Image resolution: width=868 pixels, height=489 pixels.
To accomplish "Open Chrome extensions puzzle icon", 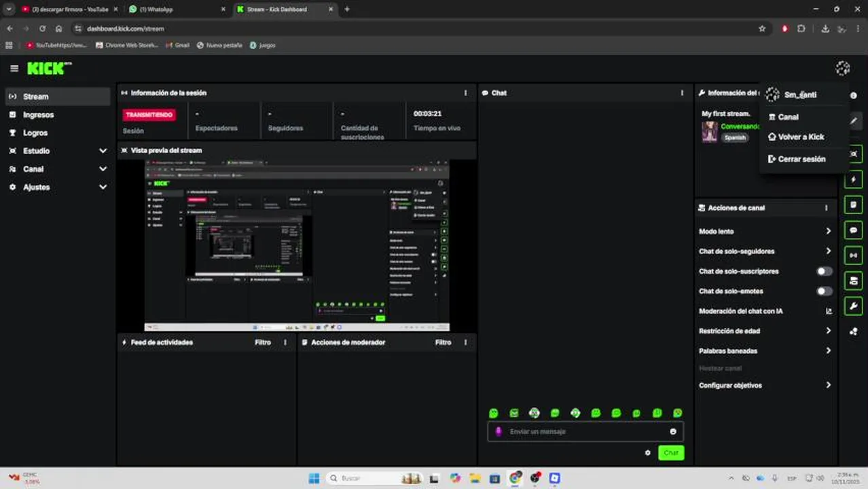I will pos(801,29).
